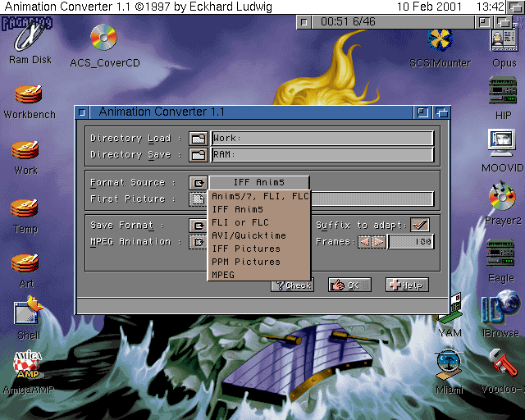This screenshot has height=420, width=525.
Task: Increase Frames with right arrow
Action: (x=379, y=242)
